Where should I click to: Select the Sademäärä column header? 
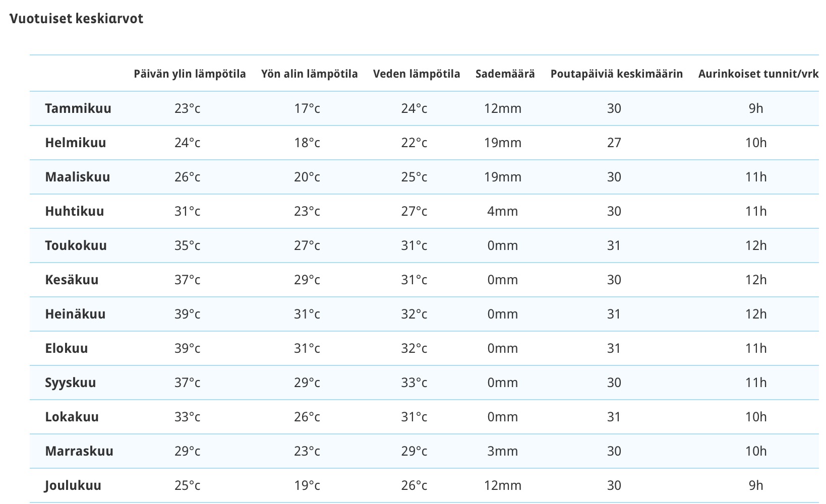pos(505,74)
